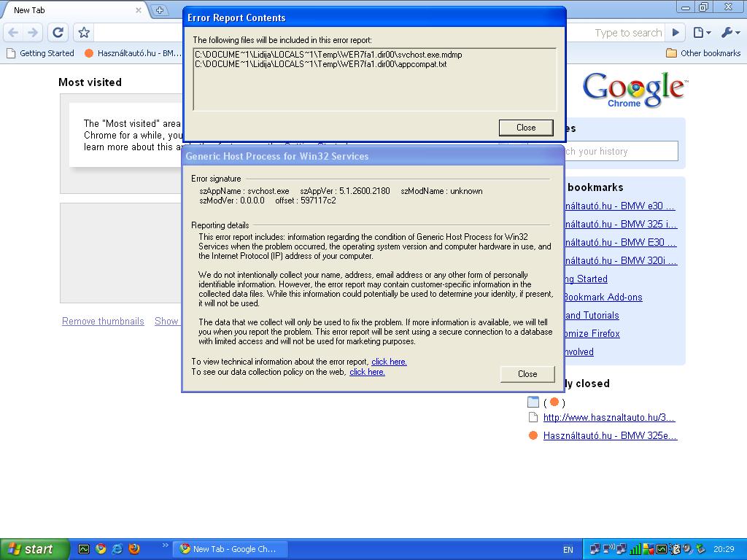The height and width of the screenshot is (560, 747).
Task: Click the Go arrow next to search
Action: (x=676, y=32)
